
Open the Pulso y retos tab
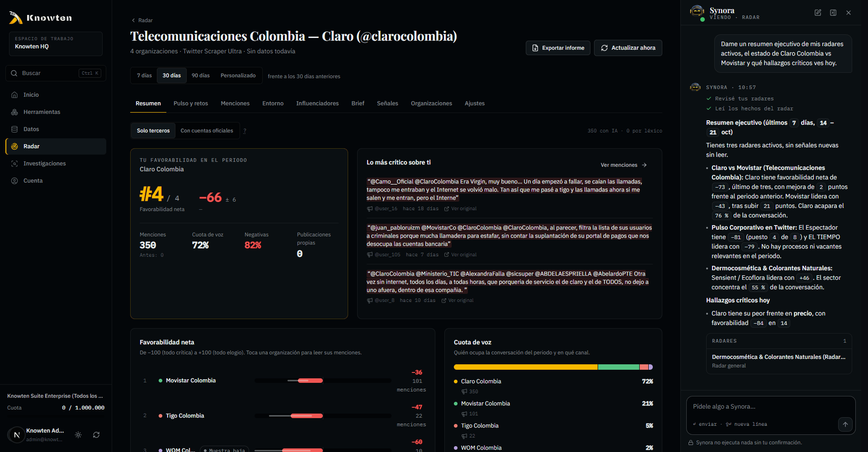coord(191,104)
